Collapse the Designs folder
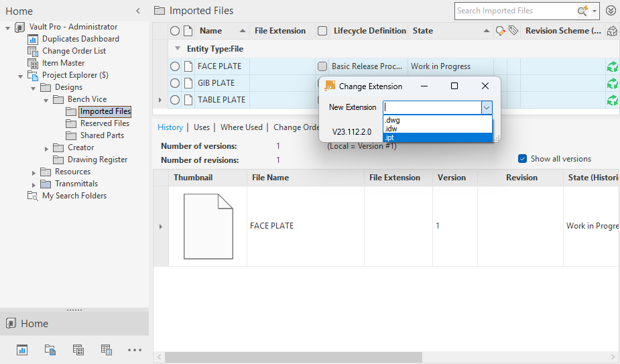The image size is (620, 364). click(x=34, y=88)
